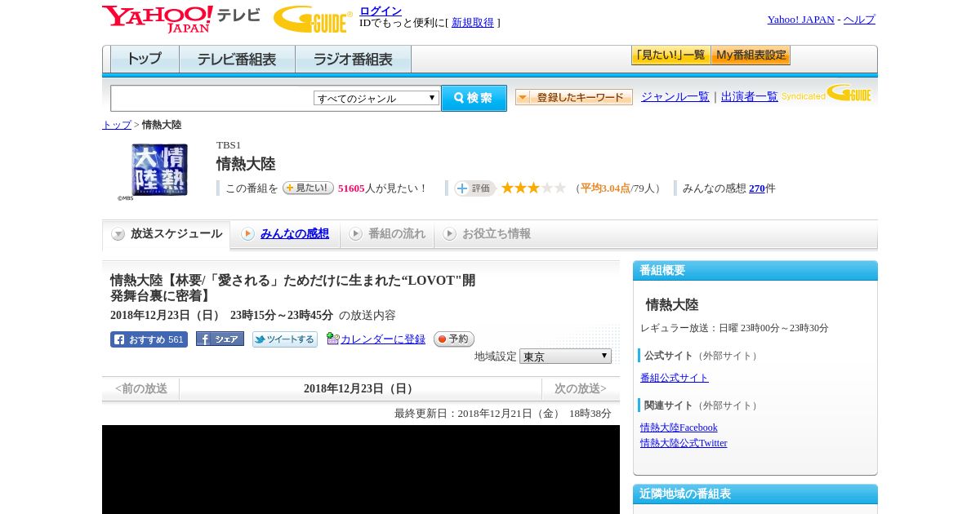Click the 新規取得 link
980x514 pixels.
point(473,23)
